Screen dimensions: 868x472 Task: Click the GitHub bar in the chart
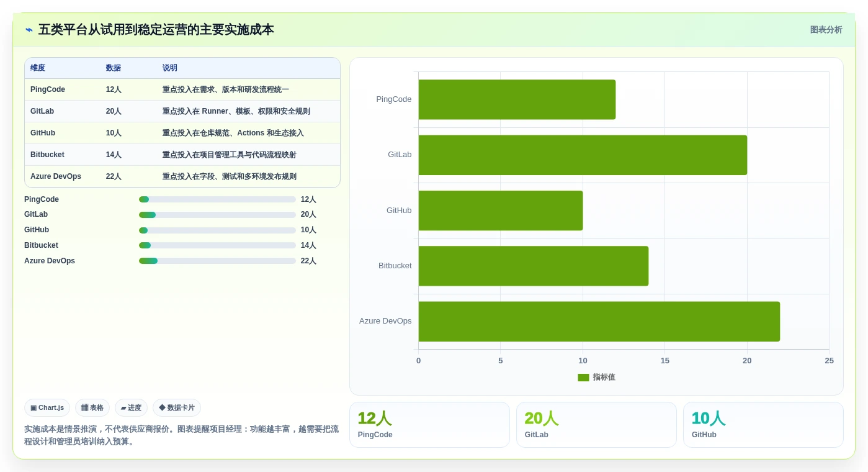(501, 211)
